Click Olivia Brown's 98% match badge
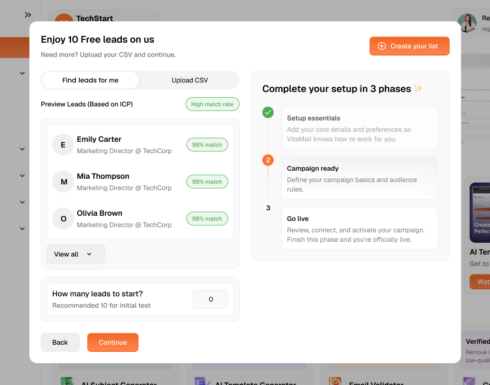490x385 pixels. (207, 219)
